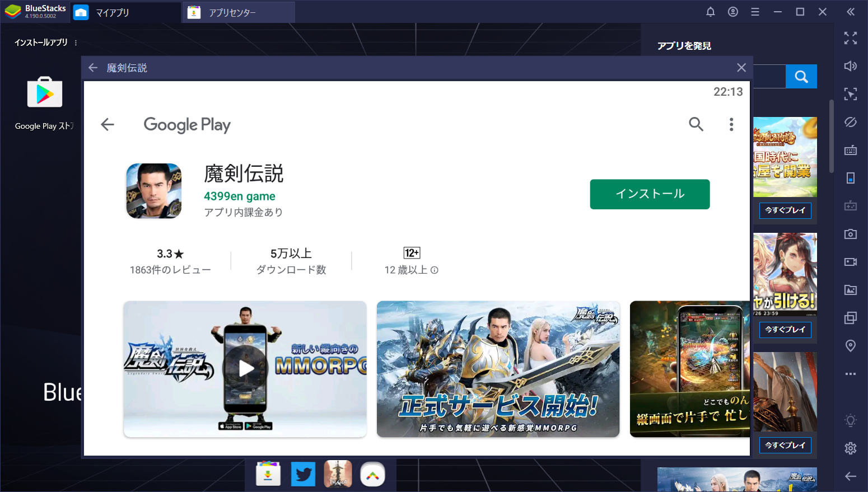The image size is (868, 492).
Task: Open the bottom 魔剣伝説 banner in sidebar
Action: point(737,480)
